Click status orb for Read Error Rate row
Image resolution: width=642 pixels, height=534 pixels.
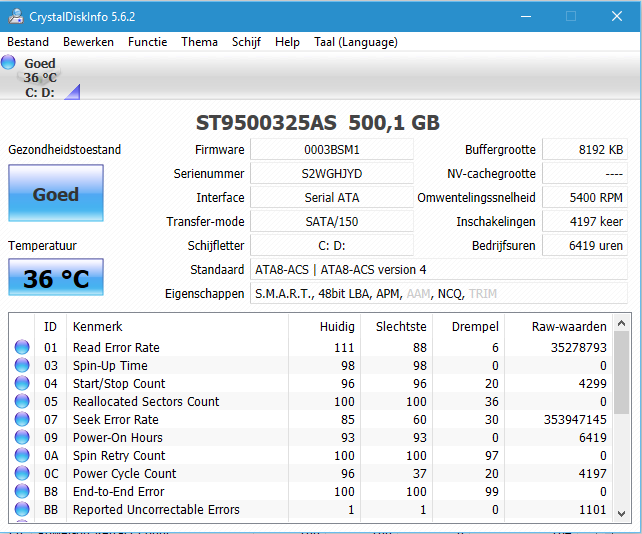pyautogui.click(x=22, y=347)
